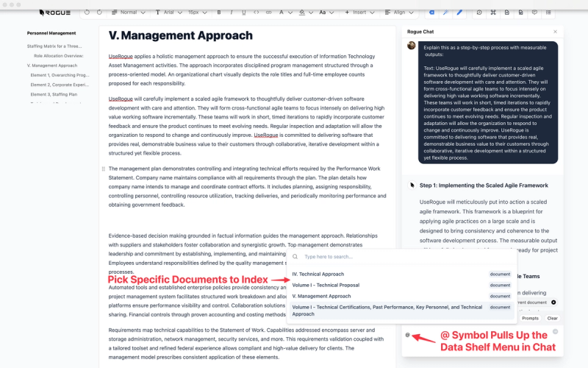
Task: Click the first document page icon in toolbar
Action: [x=507, y=13]
